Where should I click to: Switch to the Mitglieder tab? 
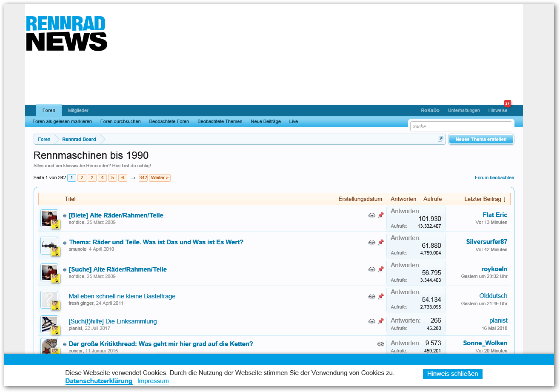coord(78,110)
